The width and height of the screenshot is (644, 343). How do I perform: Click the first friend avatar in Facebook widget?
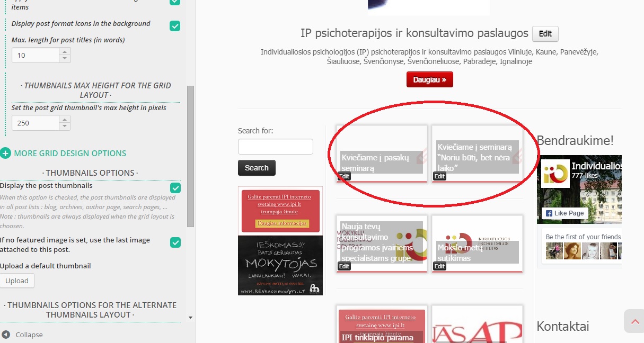(x=554, y=250)
